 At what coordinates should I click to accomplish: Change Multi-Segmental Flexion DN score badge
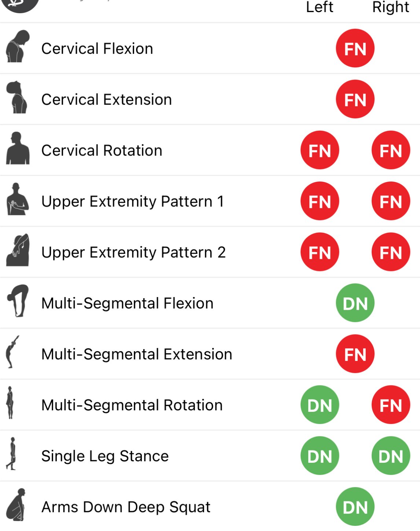click(355, 303)
